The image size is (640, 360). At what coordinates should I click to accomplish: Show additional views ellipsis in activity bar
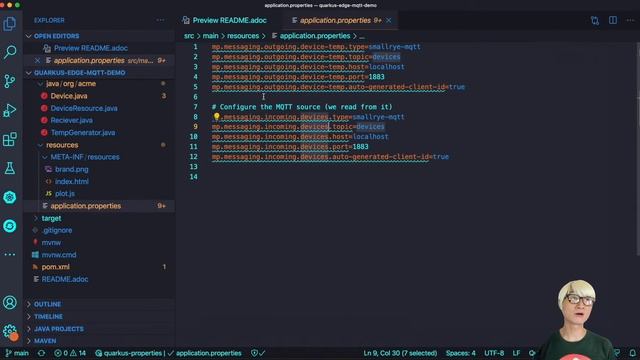click(x=10, y=254)
